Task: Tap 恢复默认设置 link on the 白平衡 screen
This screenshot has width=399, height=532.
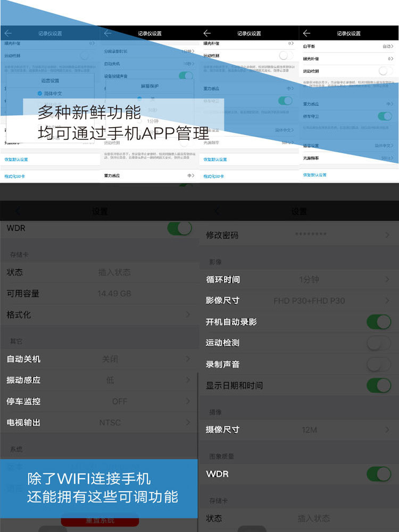Action: tap(315, 175)
